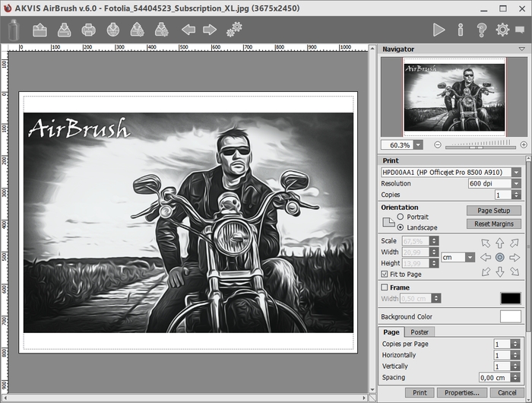
Task: Open batch processing gears icon
Action: tap(234, 29)
